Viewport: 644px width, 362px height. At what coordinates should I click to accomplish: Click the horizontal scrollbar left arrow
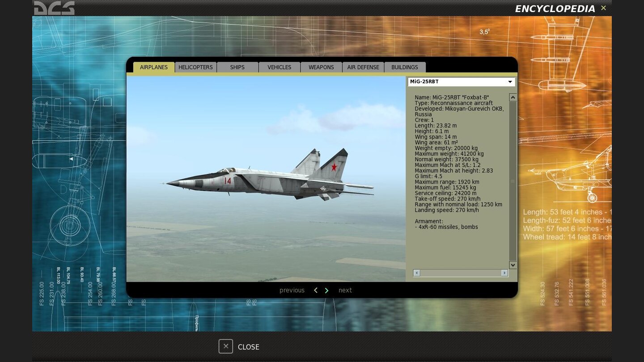coord(416,273)
